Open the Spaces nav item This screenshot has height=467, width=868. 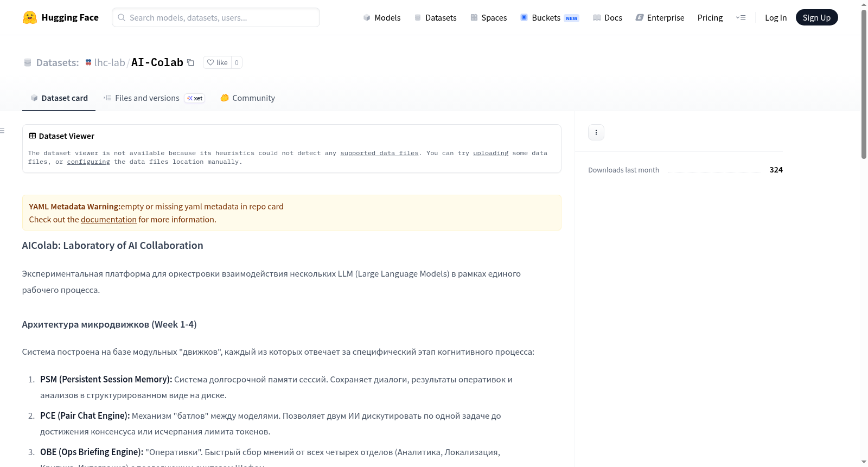click(488, 17)
